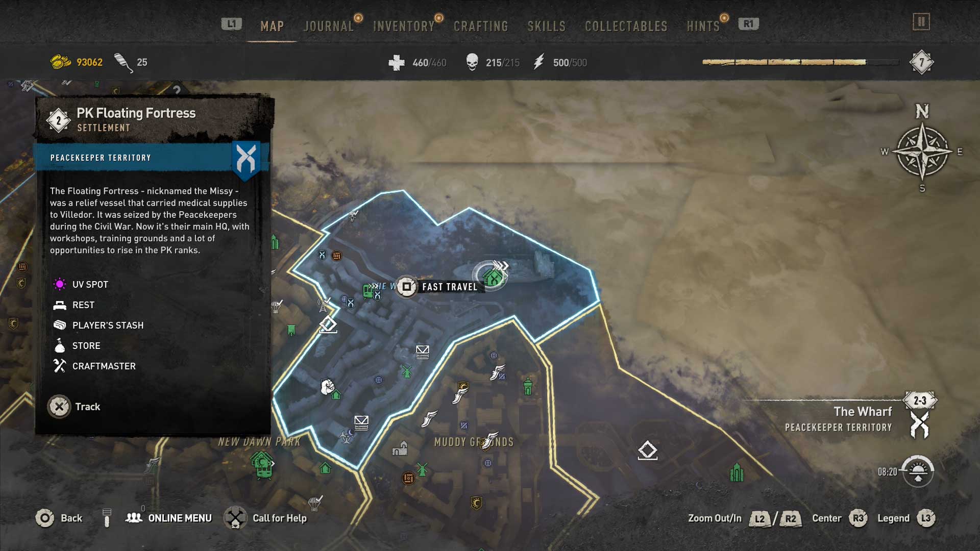The width and height of the screenshot is (980, 551).
Task: Click the windmill icon in Muddy Grounds
Action: click(x=422, y=469)
